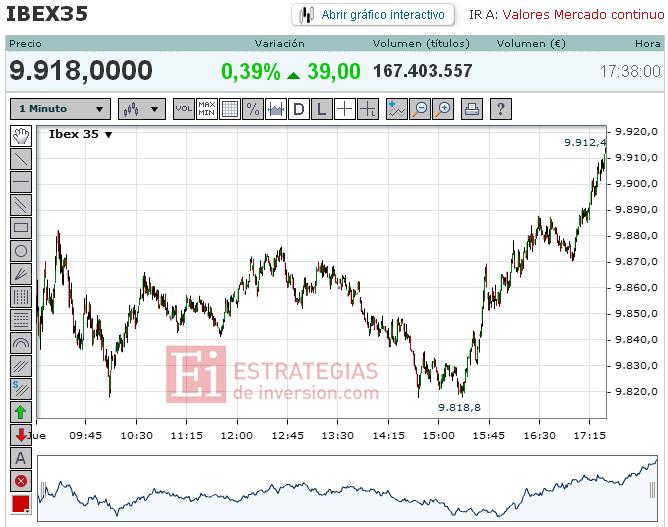Click the time value 17:38:00
The height and width of the screenshot is (527, 668).
pyautogui.click(x=630, y=71)
